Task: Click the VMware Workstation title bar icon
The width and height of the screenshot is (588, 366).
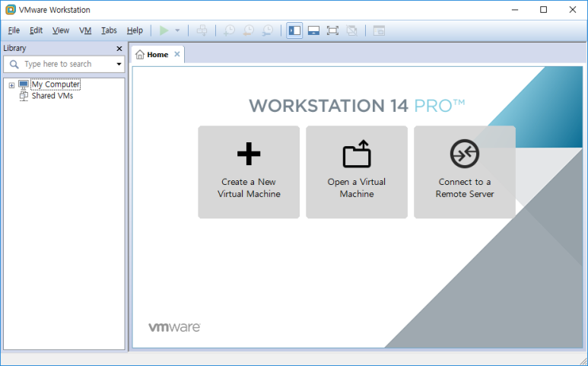Action: pos(11,10)
